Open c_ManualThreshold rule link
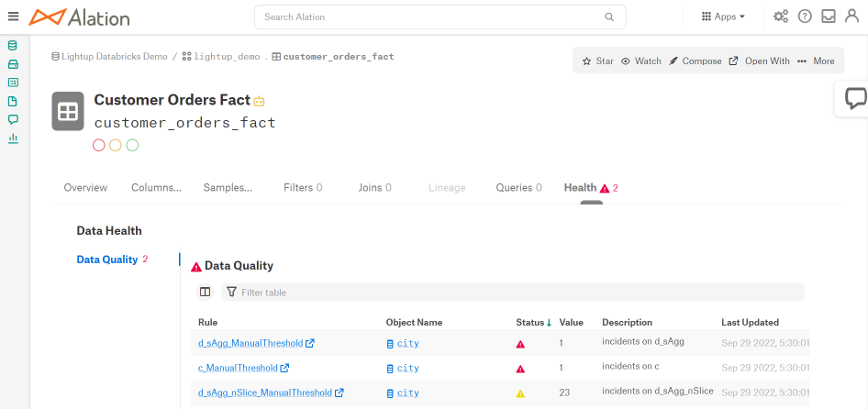Screen dimensions: 868x409 click(x=243, y=368)
